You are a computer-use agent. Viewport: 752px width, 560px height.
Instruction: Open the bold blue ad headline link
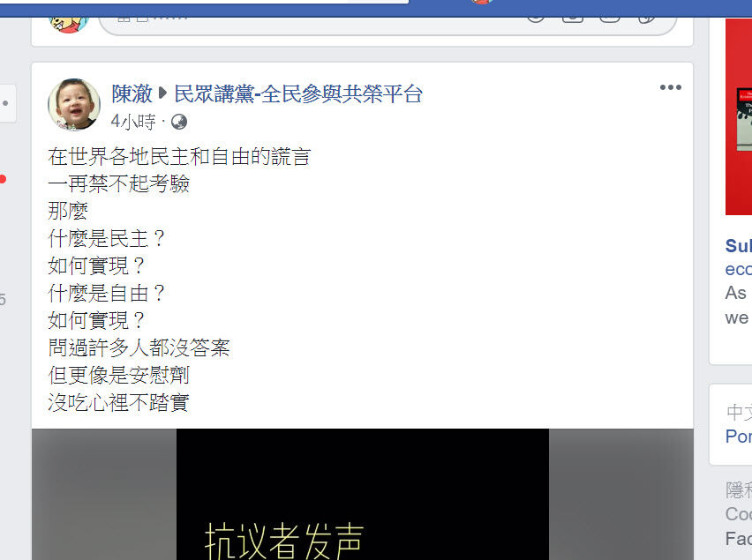739,246
